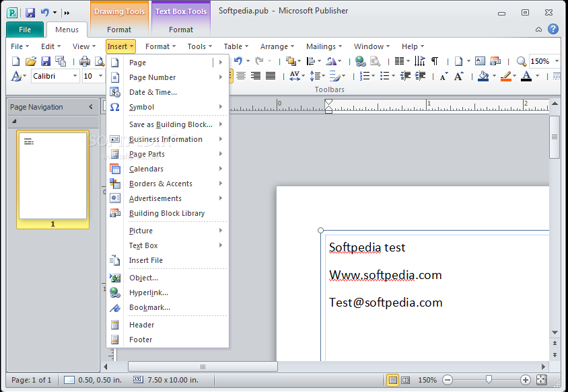Click the Help question mark icon
The width and height of the screenshot is (568, 392).
[x=553, y=29]
